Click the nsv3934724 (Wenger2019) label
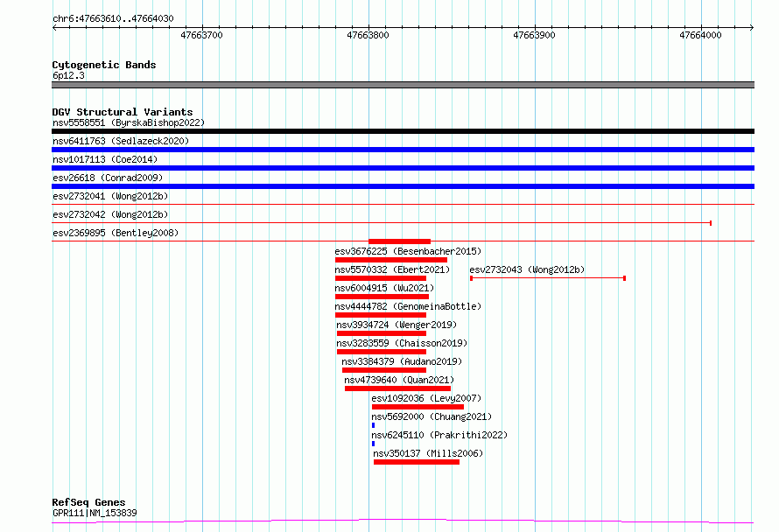This screenshot has width=779, height=532. [x=397, y=325]
